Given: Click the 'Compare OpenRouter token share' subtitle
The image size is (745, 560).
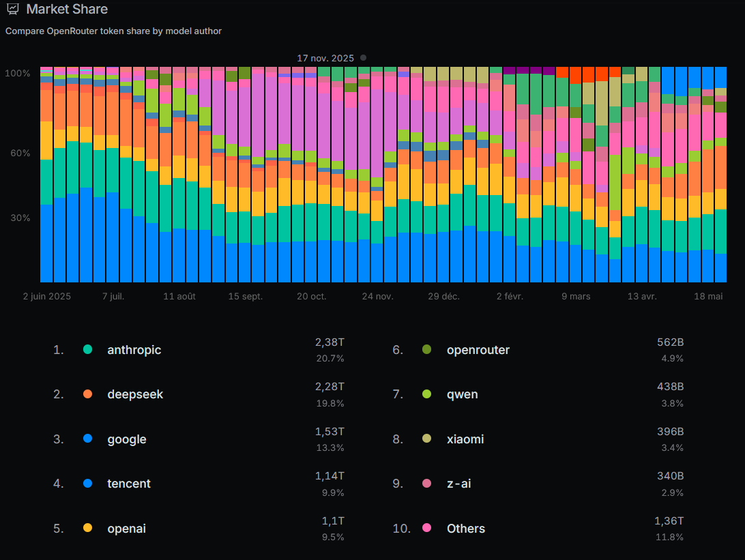Looking at the screenshot, I should (x=113, y=31).
